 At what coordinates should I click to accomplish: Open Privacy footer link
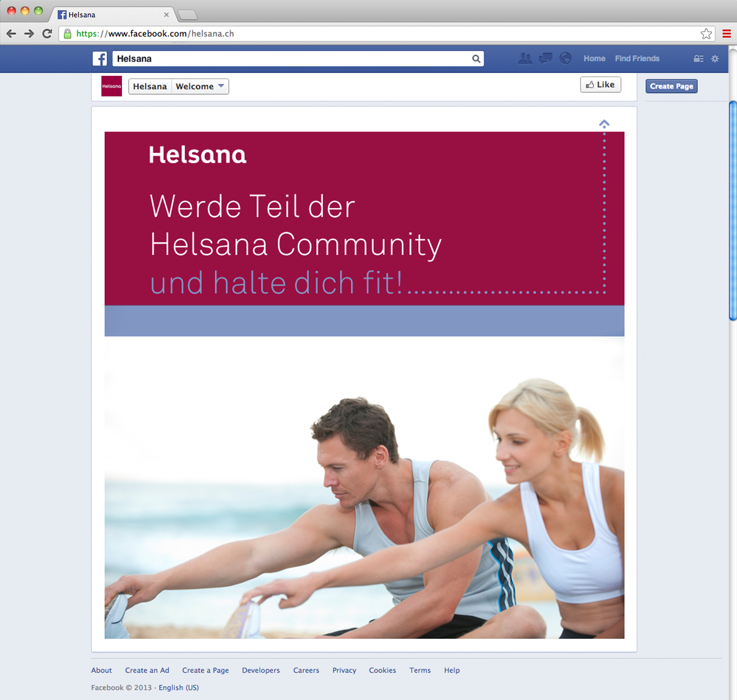tap(344, 670)
